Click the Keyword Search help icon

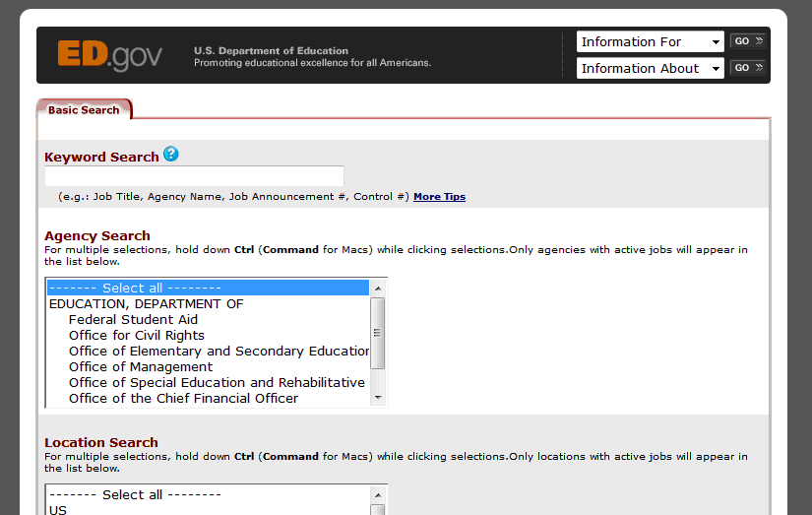(x=171, y=155)
